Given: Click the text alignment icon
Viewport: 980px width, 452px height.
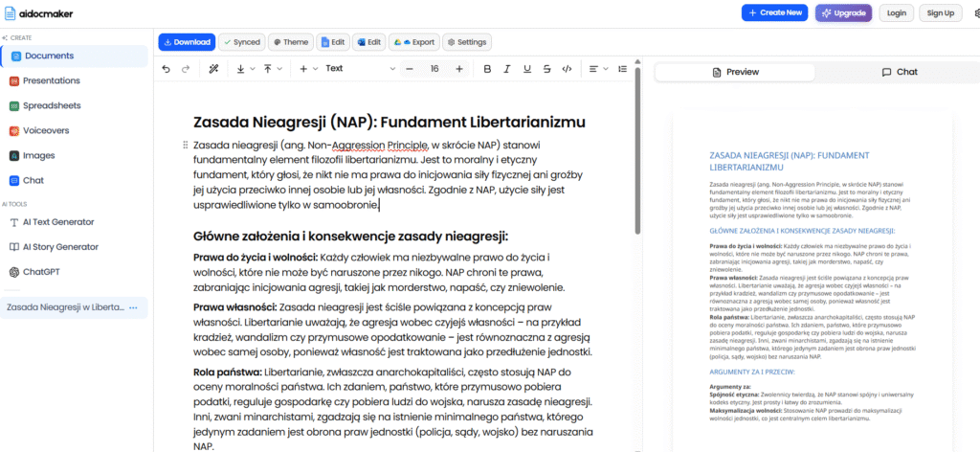Looking at the screenshot, I should [x=593, y=69].
